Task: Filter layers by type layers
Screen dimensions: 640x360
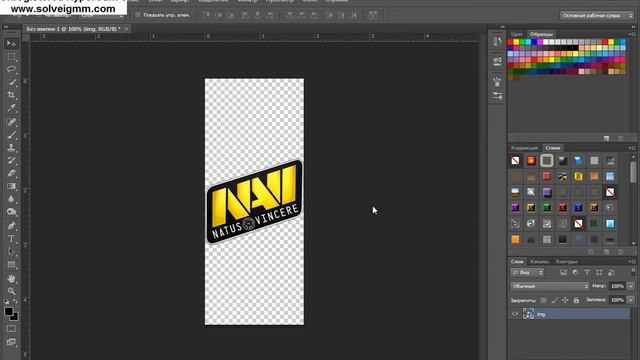Action: click(x=587, y=273)
